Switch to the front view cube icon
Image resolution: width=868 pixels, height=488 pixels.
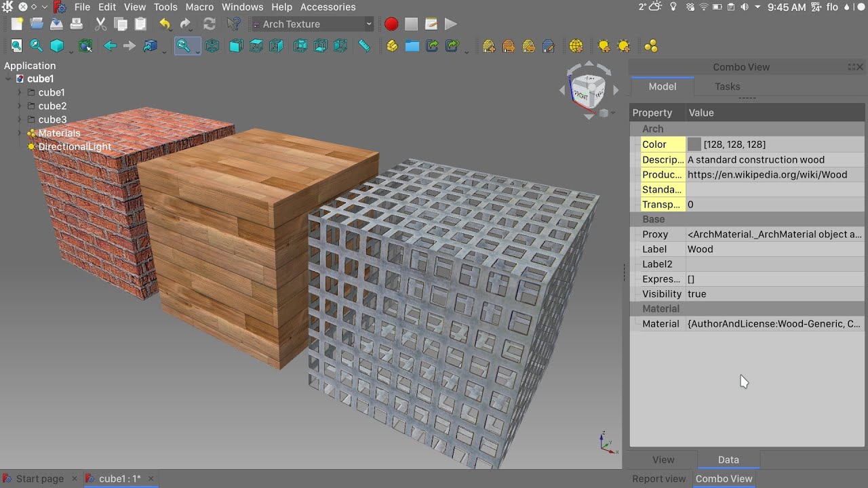(x=236, y=46)
